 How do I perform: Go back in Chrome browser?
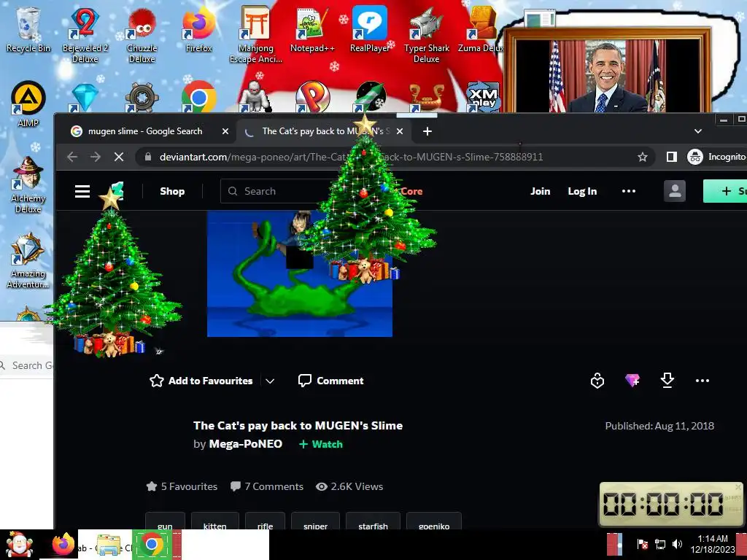click(72, 157)
